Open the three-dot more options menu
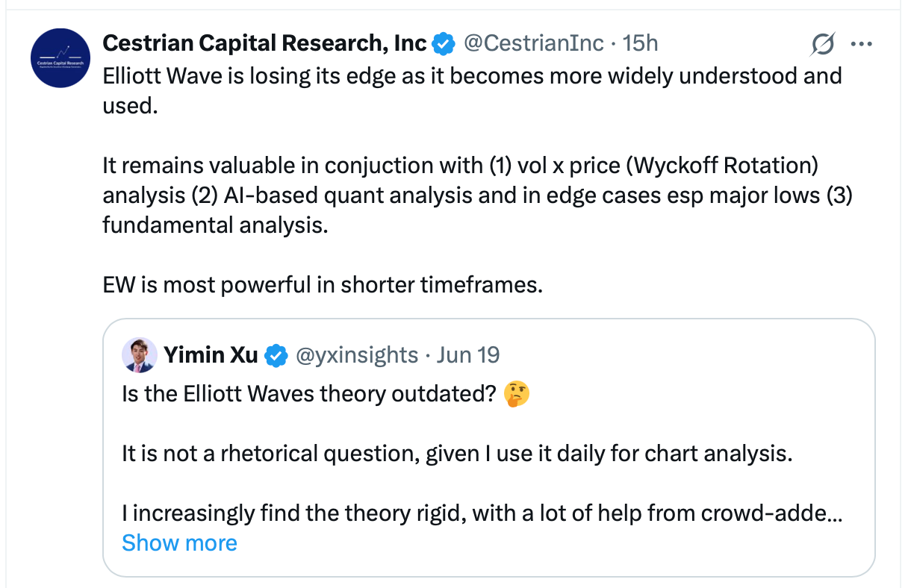Screen dimensions: 911x588 [x=862, y=44]
